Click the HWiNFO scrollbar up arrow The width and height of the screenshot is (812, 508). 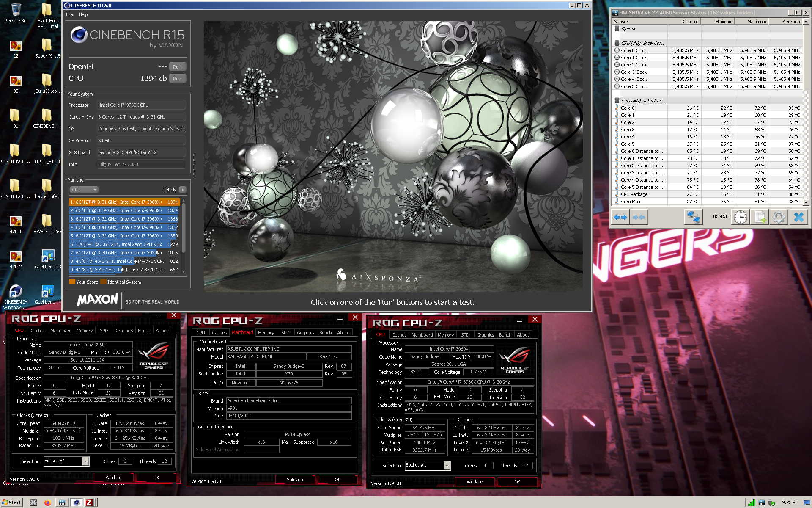click(x=806, y=22)
